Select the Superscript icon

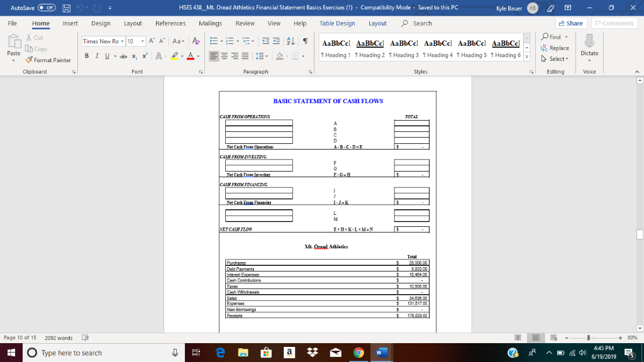pyautogui.click(x=145, y=56)
